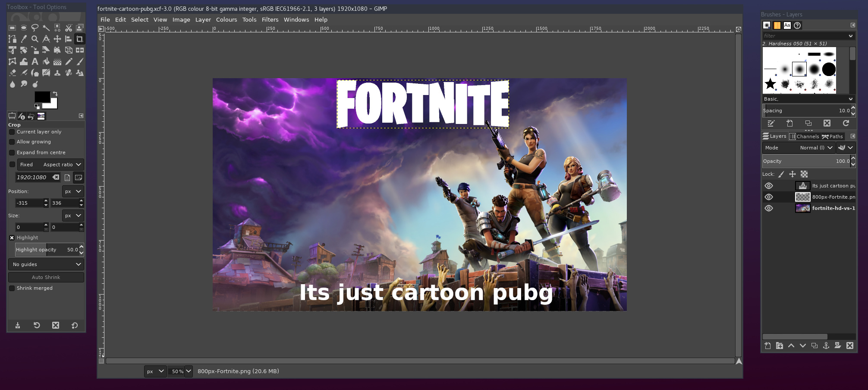Open the Colours menu
Screen dimensions: 868x390
tap(226, 19)
